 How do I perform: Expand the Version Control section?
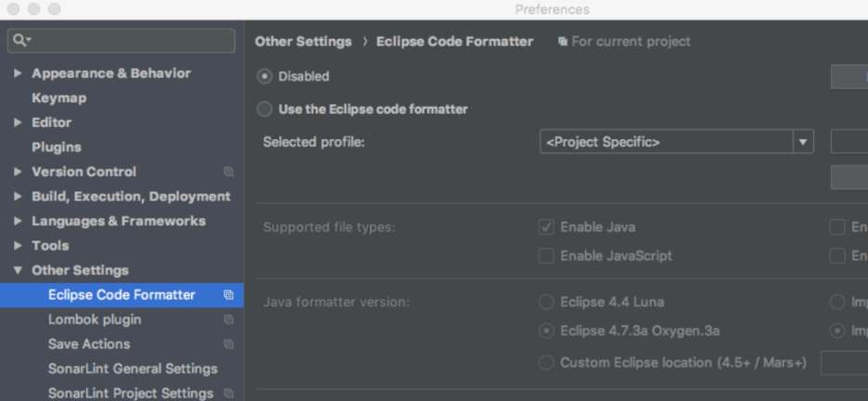click(18, 172)
